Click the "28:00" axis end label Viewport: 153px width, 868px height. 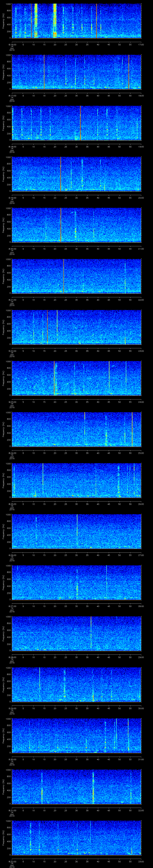point(141,606)
